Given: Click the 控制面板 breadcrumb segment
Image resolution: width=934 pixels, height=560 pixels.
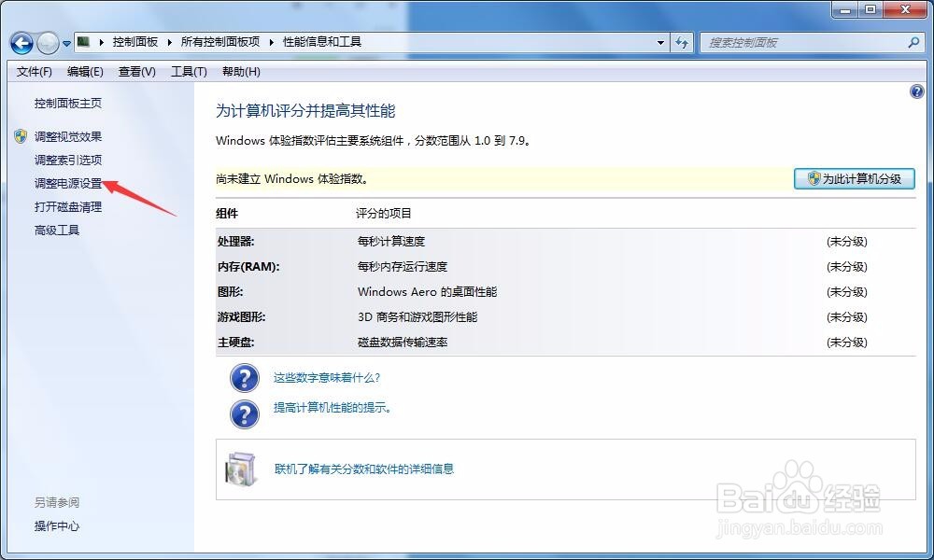Looking at the screenshot, I should click(x=135, y=42).
